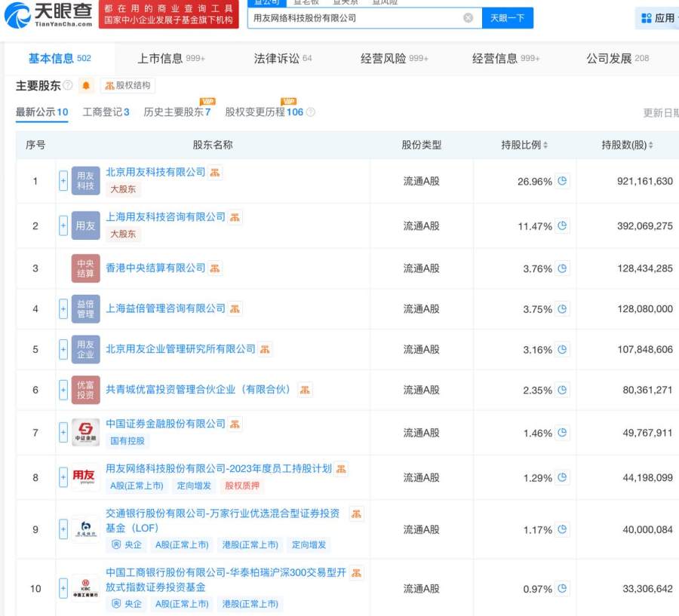Open the 应用 apps menu
Viewport: 679px width, 616px height.
659,18
